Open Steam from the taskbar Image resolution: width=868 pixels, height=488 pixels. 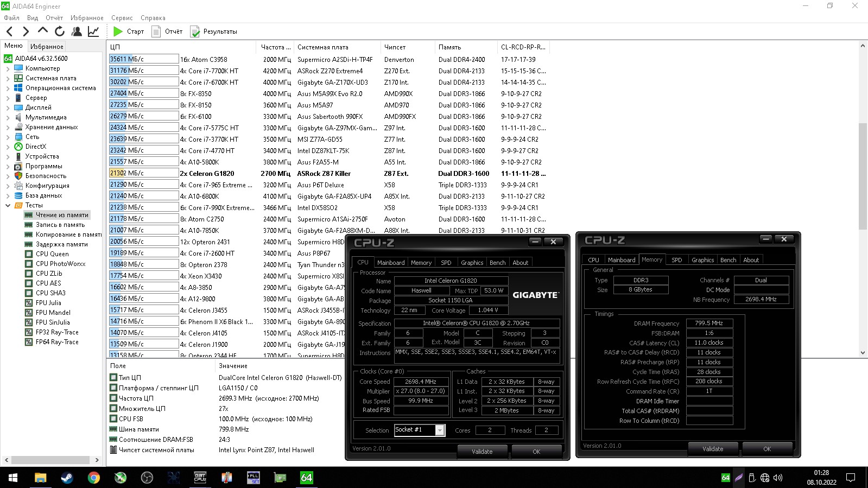tap(67, 478)
